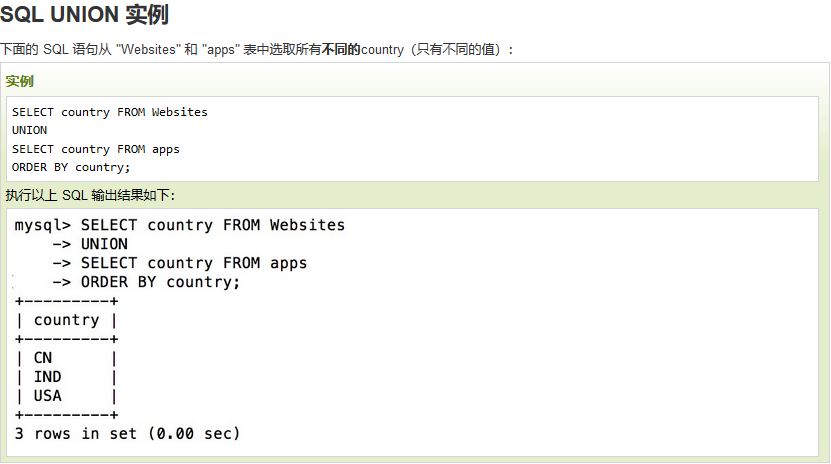This screenshot has width=831, height=464.
Task: Click the SQL UNION 实例 heading
Action: pyautogui.click(x=84, y=14)
